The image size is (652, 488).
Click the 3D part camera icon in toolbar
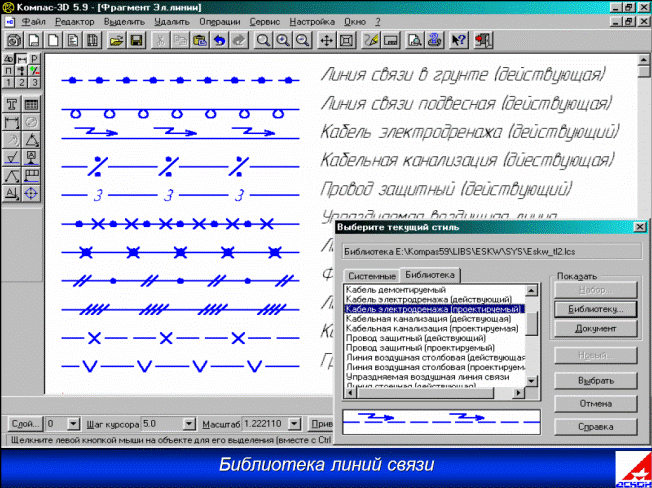pos(14,41)
